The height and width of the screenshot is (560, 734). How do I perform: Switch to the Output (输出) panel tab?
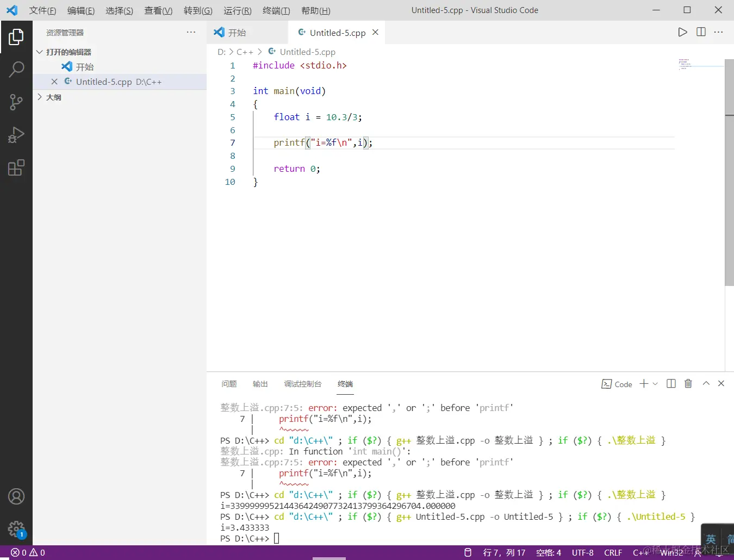pos(260,384)
